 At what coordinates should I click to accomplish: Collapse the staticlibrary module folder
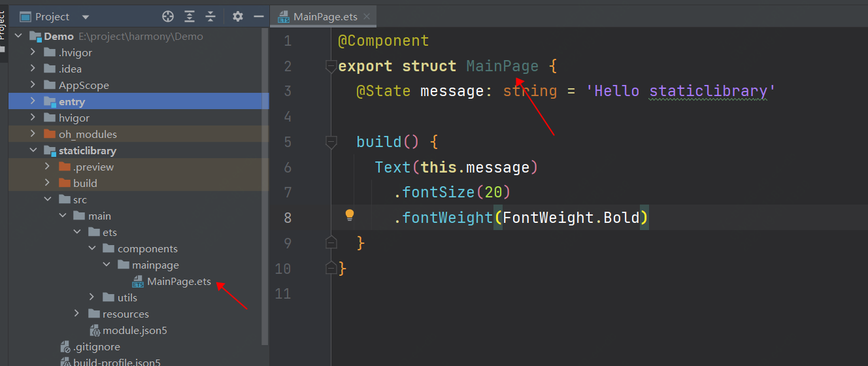pyautogui.click(x=33, y=150)
